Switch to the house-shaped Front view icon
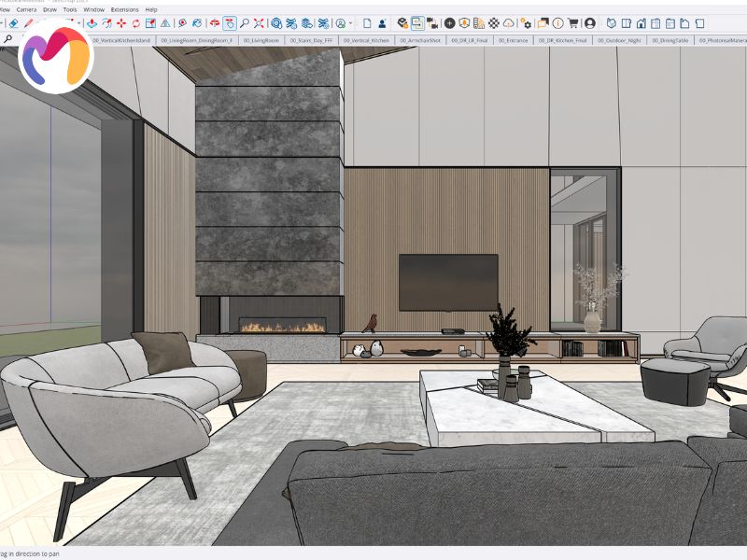 point(641,22)
